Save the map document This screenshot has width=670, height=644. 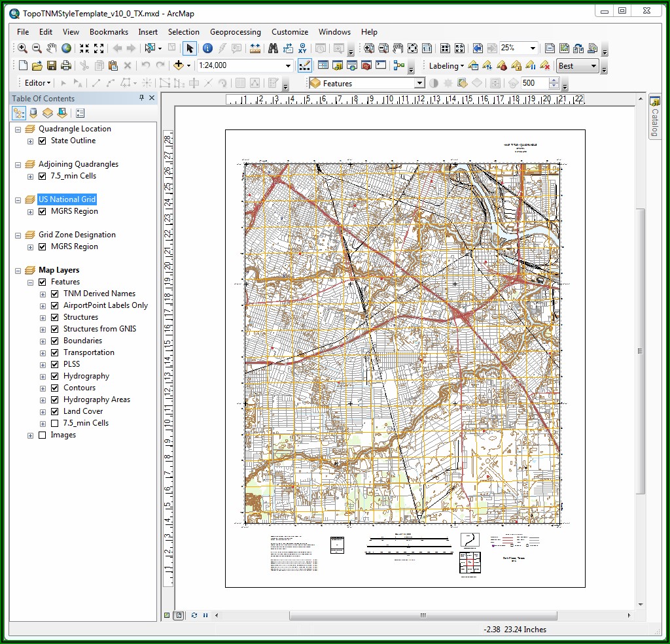click(51, 65)
